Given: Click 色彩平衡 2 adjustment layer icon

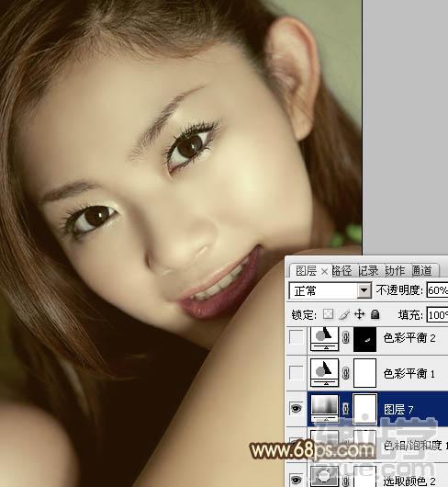Looking at the screenshot, I should pyautogui.click(x=324, y=338).
